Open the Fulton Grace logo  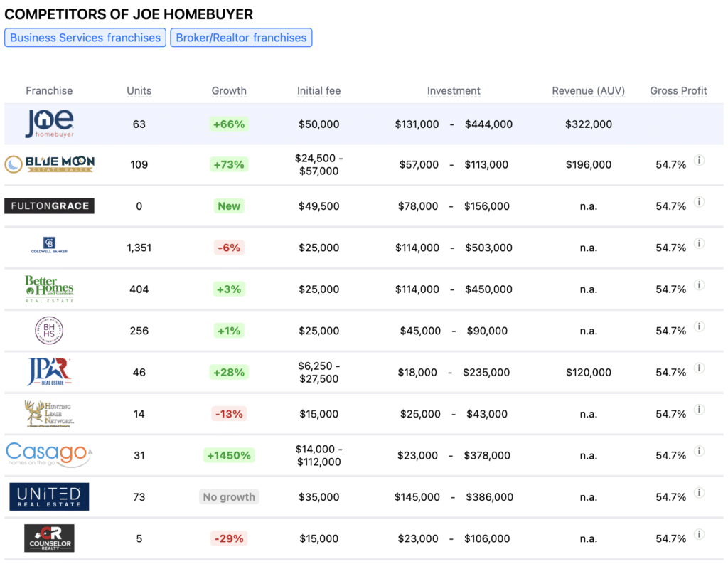49,206
